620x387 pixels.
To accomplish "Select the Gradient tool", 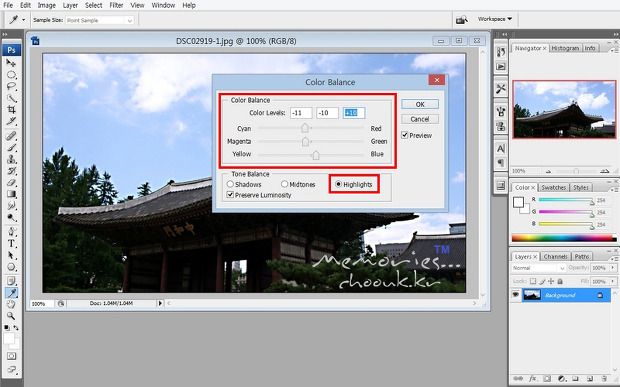I will (11, 194).
